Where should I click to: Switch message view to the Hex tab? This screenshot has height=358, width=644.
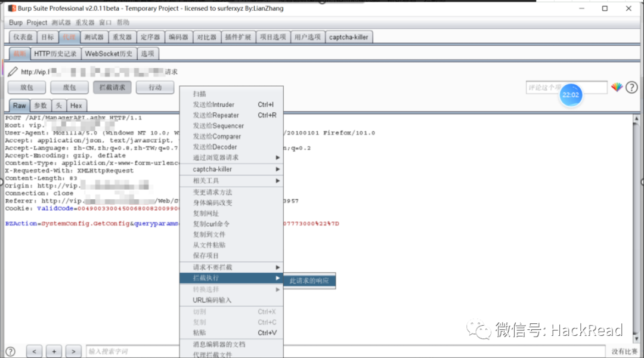coord(76,106)
